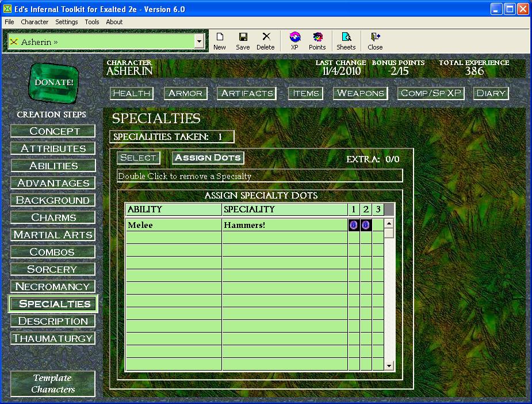This screenshot has height=404, width=532.
Task: Go to the Background creation step
Action: pos(53,200)
